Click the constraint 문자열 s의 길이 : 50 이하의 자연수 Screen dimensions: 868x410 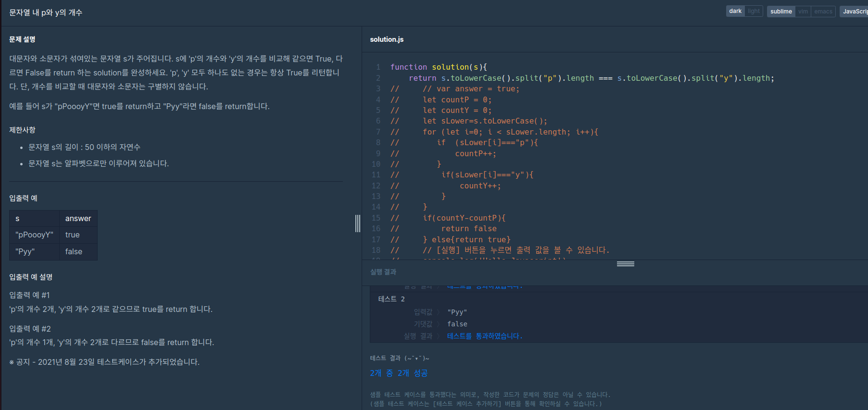click(x=84, y=147)
